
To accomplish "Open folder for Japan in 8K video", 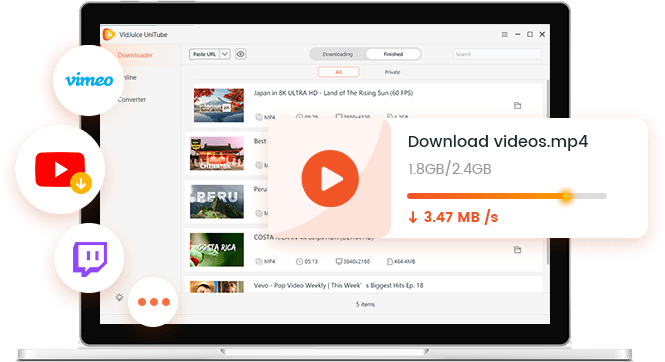I will (x=517, y=106).
